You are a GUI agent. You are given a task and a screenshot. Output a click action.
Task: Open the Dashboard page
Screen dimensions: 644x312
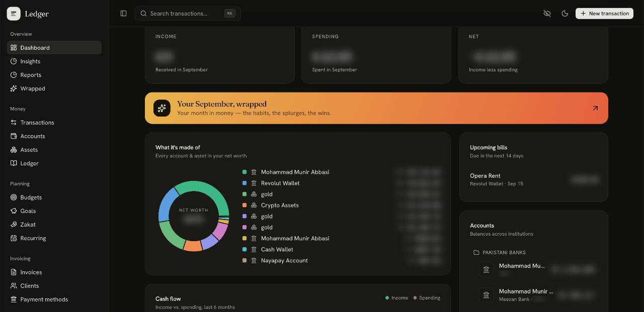[x=54, y=48]
